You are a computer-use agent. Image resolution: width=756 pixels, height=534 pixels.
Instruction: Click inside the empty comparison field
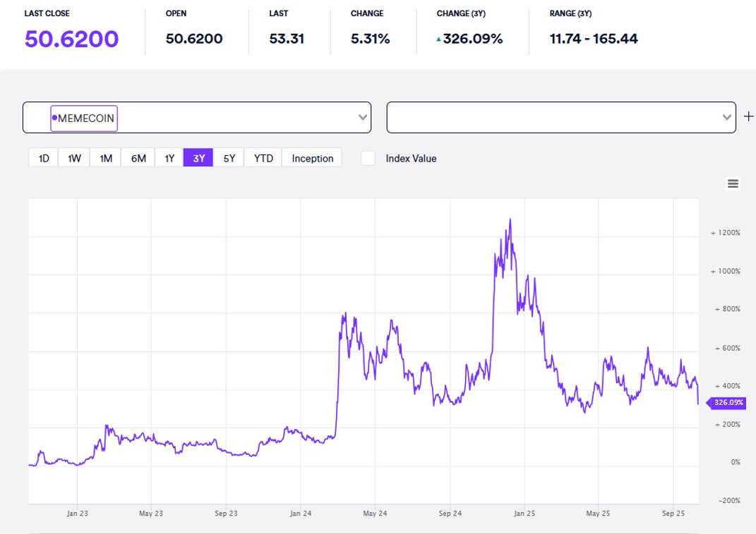(551, 118)
